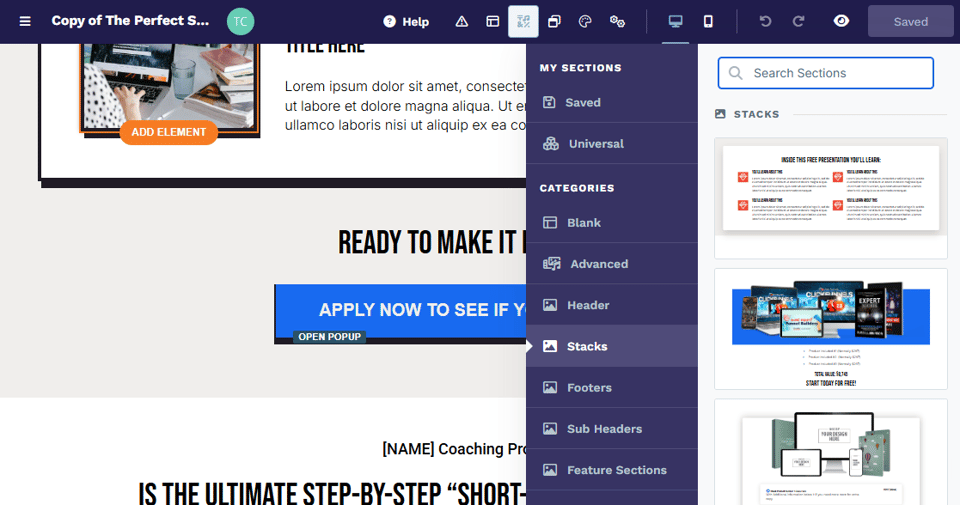
Task: Select the ULTIMATE STEP-BY-STEP headline
Action: [332, 493]
